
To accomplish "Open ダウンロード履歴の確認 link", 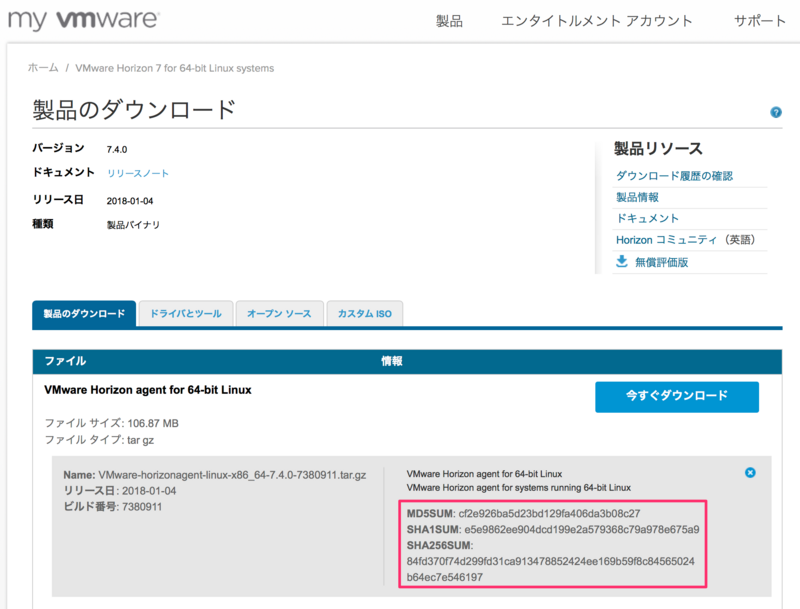I will tap(674, 176).
